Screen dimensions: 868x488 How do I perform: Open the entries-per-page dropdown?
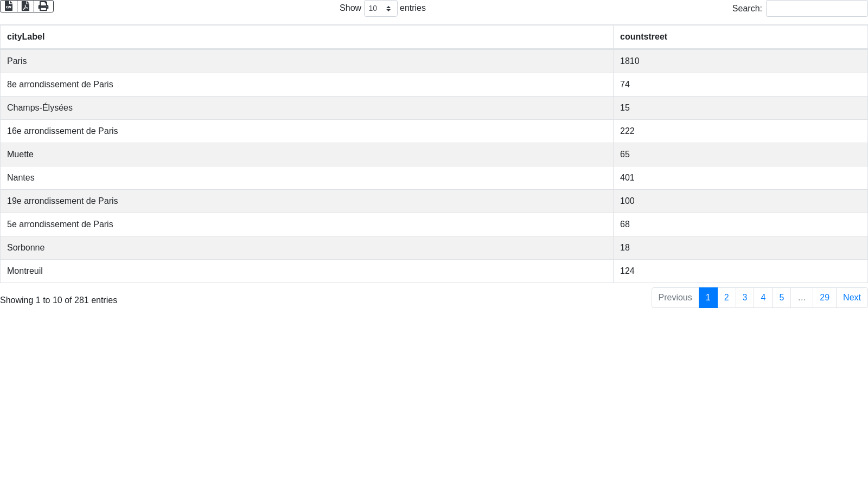coord(380,9)
